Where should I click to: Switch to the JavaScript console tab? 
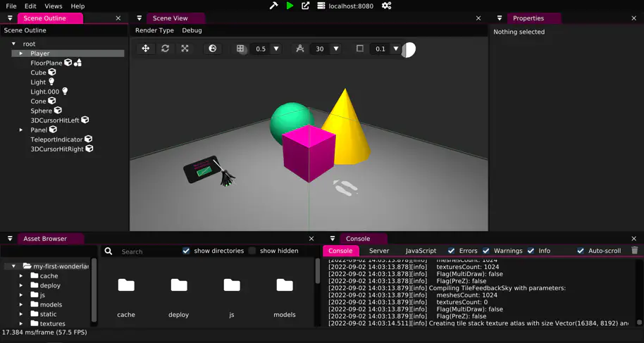(421, 251)
